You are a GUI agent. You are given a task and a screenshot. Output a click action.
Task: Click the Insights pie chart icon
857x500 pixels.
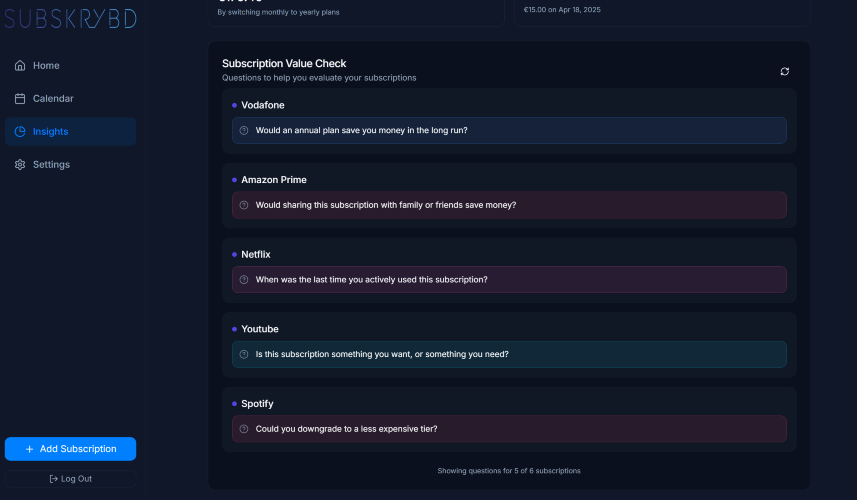[20, 132]
